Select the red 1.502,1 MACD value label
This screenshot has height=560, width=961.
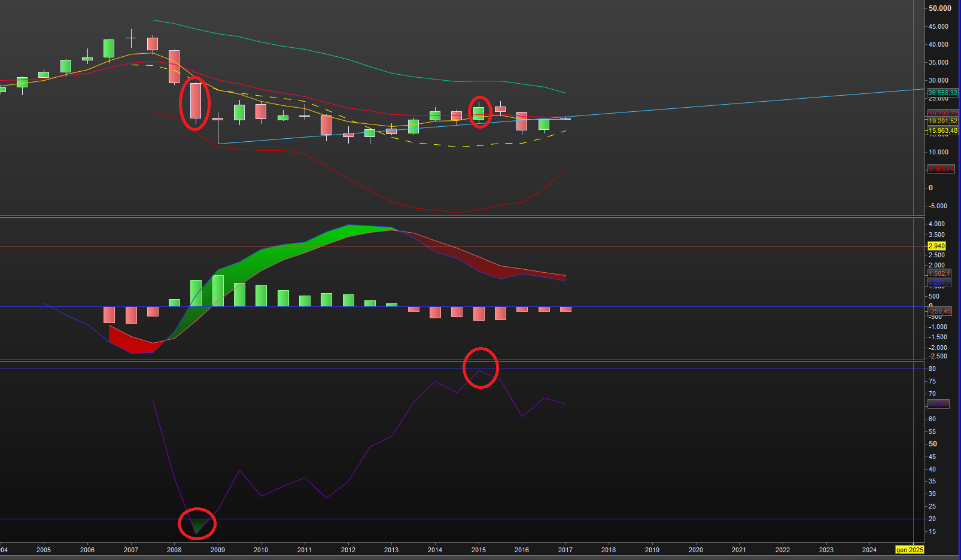pyautogui.click(x=939, y=273)
